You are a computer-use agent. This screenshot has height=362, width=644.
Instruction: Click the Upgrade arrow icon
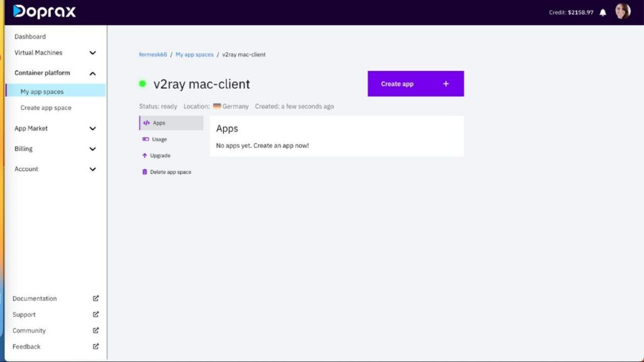(145, 156)
